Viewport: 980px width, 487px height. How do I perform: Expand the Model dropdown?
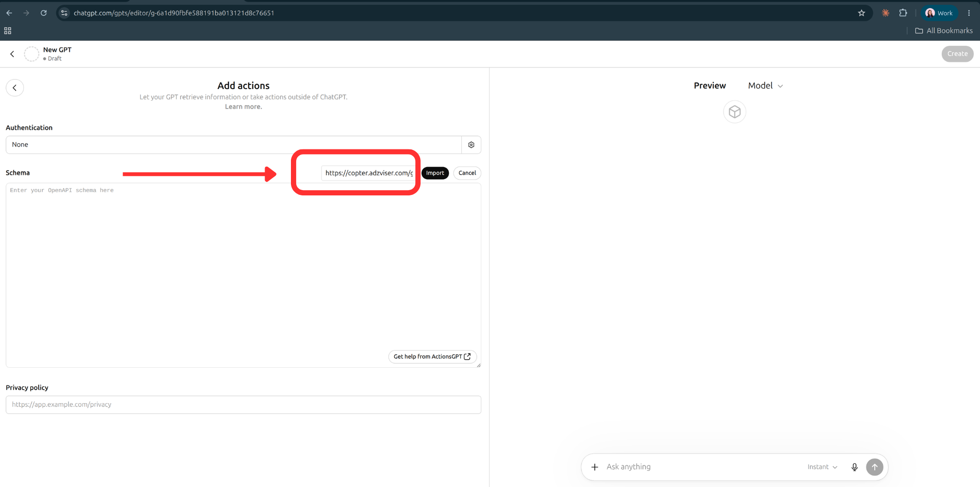pos(765,86)
